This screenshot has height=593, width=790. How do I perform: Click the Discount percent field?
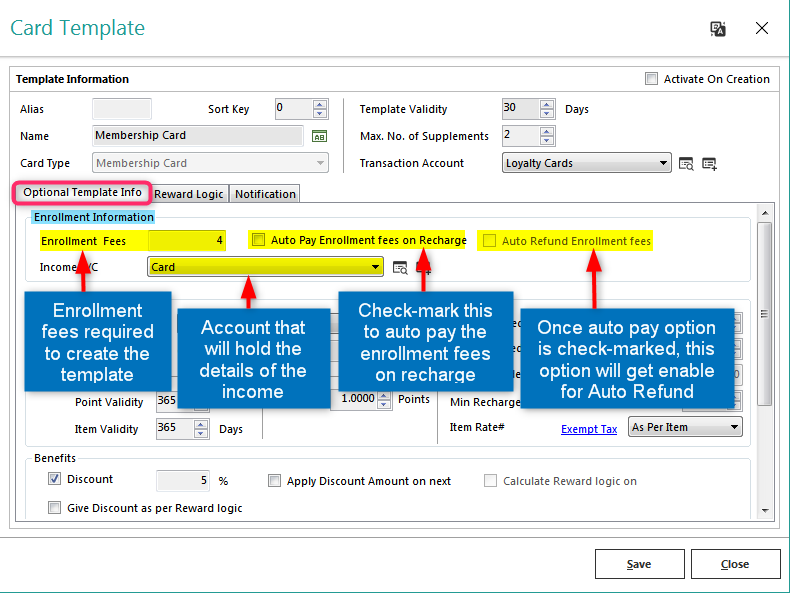point(183,481)
